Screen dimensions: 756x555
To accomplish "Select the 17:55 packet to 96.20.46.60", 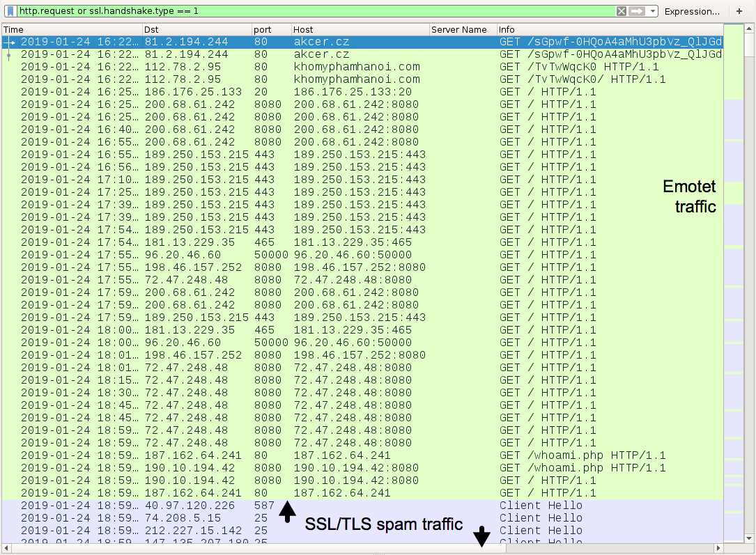I will click(362, 255).
